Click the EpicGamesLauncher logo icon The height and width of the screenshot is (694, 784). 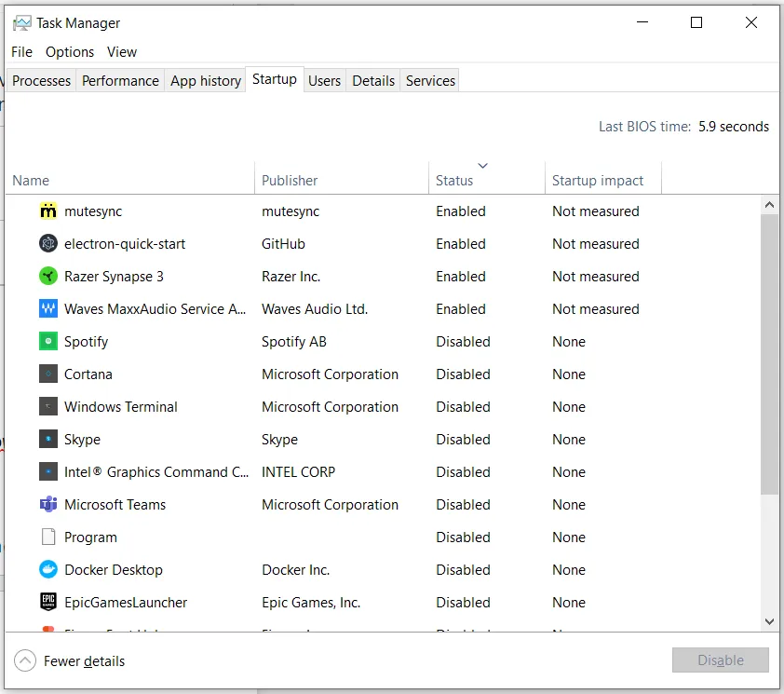pos(48,602)
